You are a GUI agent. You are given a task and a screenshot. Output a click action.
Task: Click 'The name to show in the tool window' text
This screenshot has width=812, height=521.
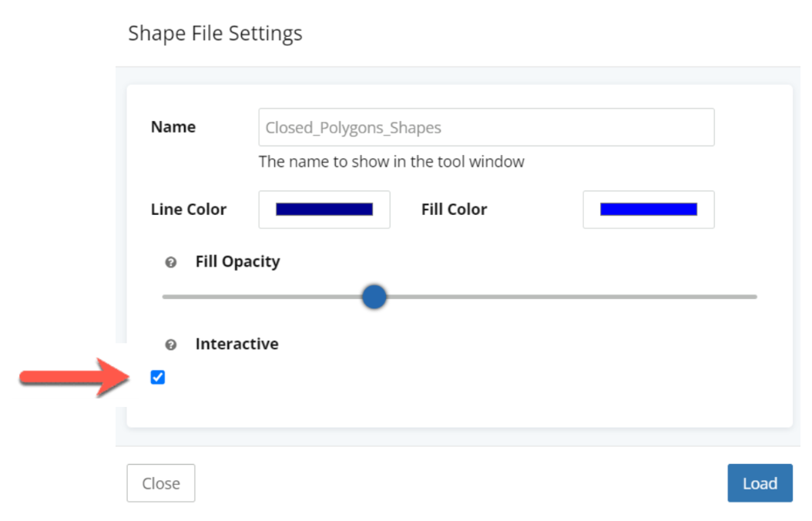[x=391, y=162]
